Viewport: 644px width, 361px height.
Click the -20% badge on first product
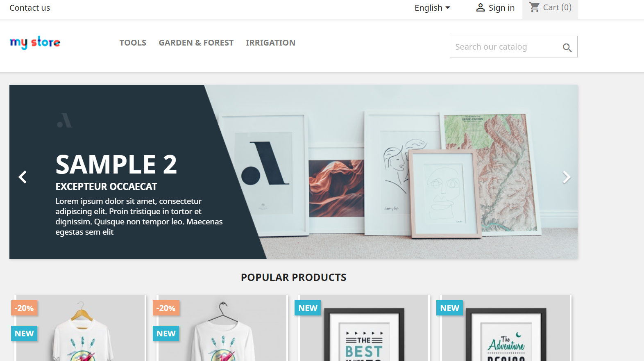point(24,308)
